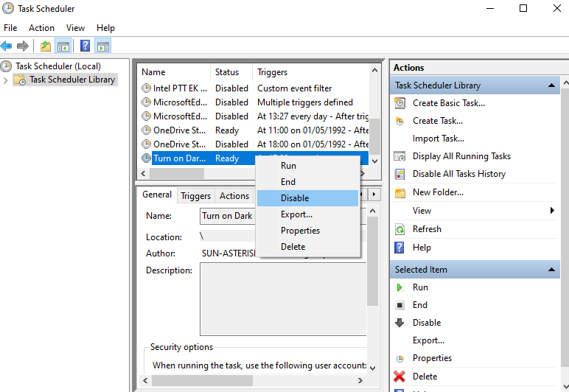The width and height of the screenshot is (569, 392).
Task: Click the Forward arrow toolbar icon
Action: coord(23,46)
